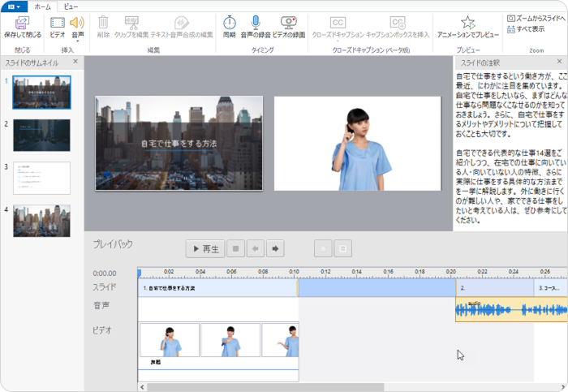Open アニメーションでプレビュー star icon

pyautogui.click(x=468, y=23)
